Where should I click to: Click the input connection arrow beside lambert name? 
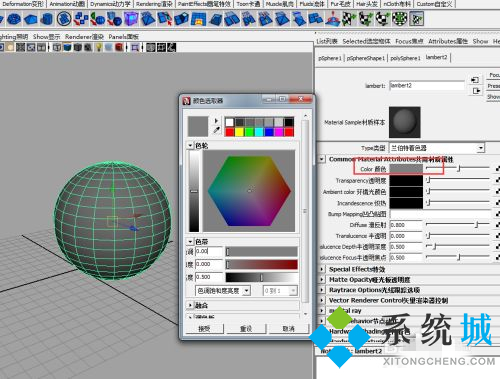(x=475, y=80)
